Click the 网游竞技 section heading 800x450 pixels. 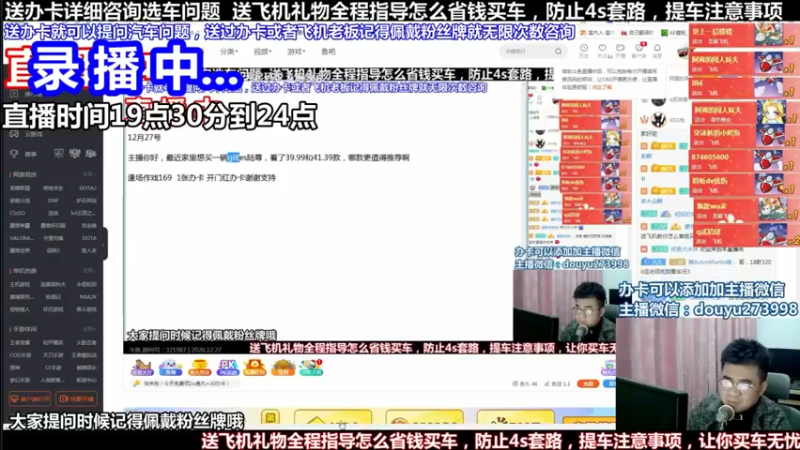(24, 174)
